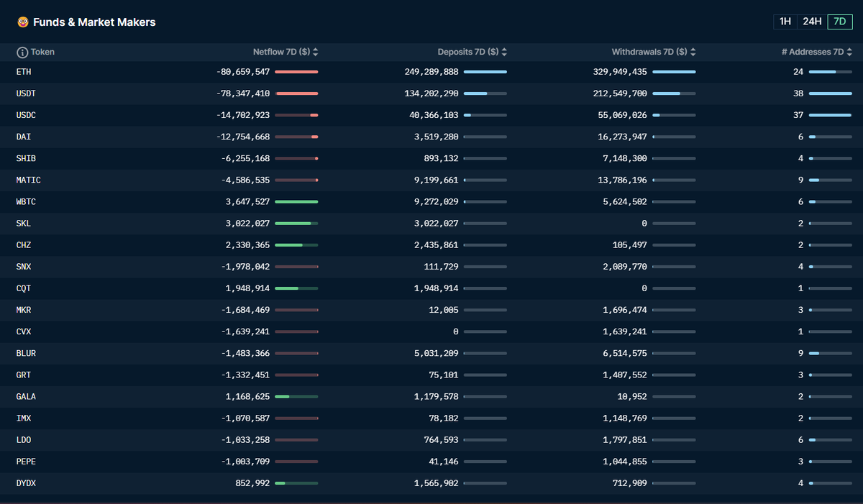Image resolution: width=863 pixels, height=504 pixels.
Task: Click the MATIC token name
Action: (x=29, y=180)
